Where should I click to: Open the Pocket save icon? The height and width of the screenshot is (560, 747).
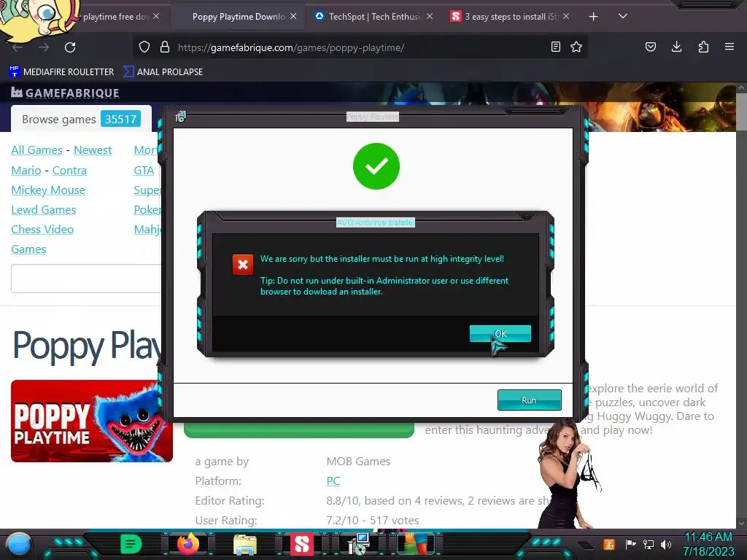pos(650,47)
